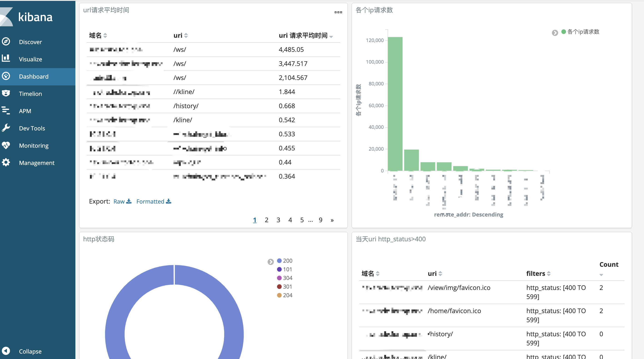Viewport: 644px width, 359px height.
Task: Click the 3,447.517 value cell
Action: point(293,64)
